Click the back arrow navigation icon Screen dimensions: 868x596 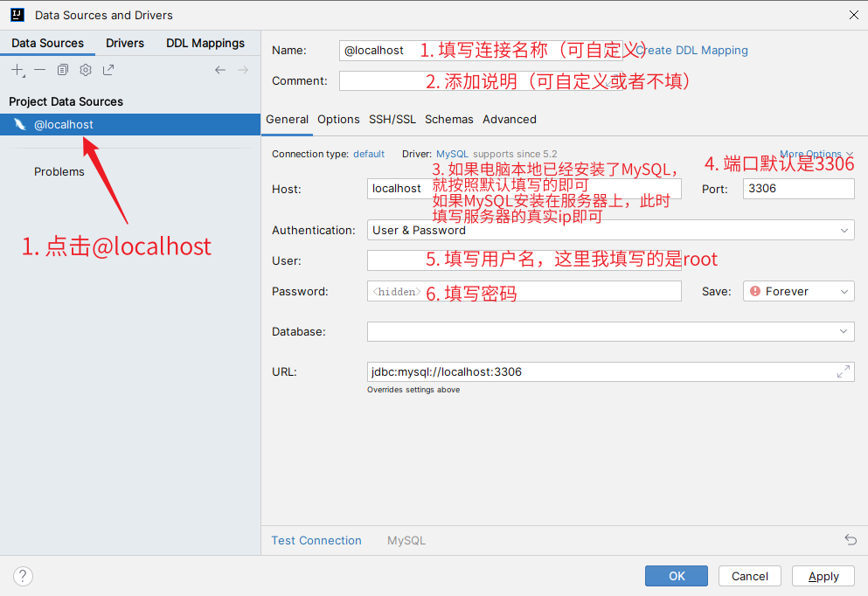click(x=220, y=70)
